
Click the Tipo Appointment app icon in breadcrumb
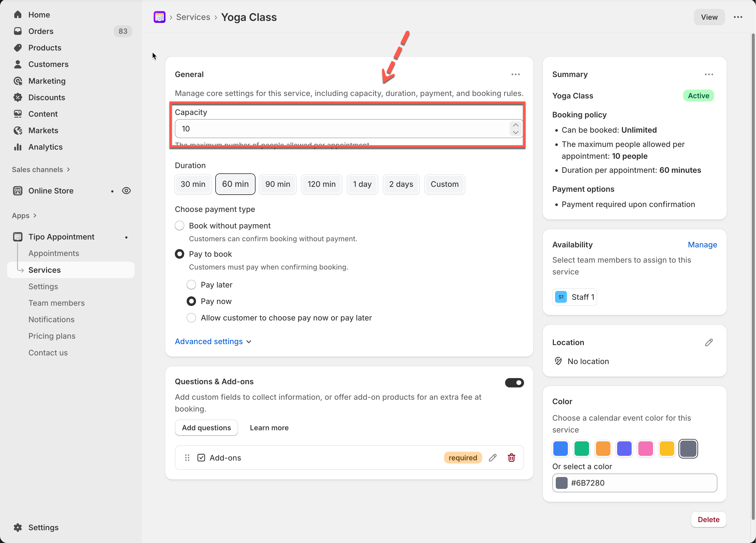(x=159, y=17)
